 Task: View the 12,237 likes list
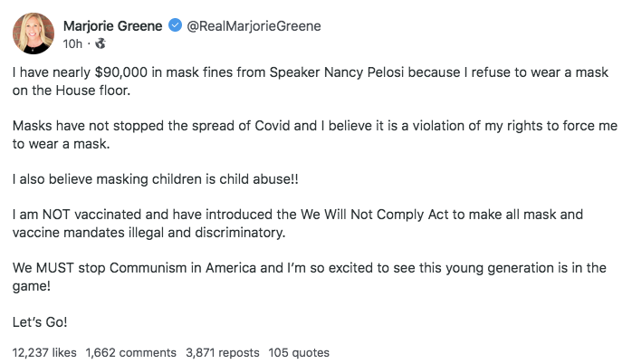pyautogui.click(x=43, y=352)
